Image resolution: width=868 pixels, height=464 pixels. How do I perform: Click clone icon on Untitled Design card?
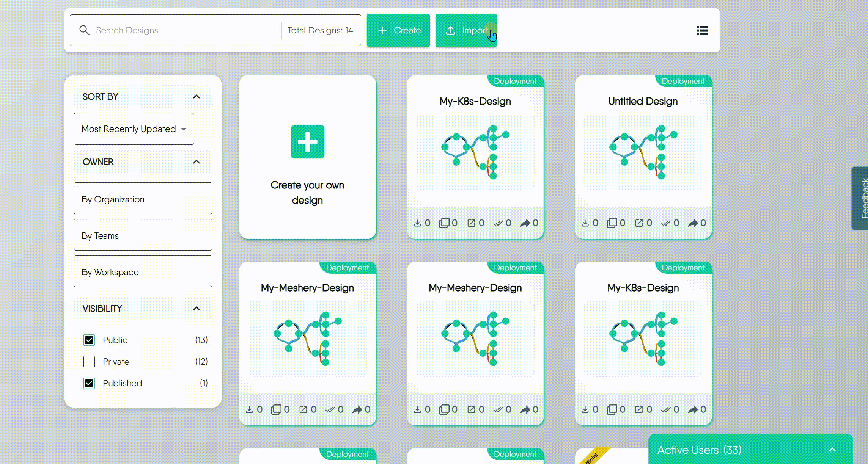click(x=612, y=223)
